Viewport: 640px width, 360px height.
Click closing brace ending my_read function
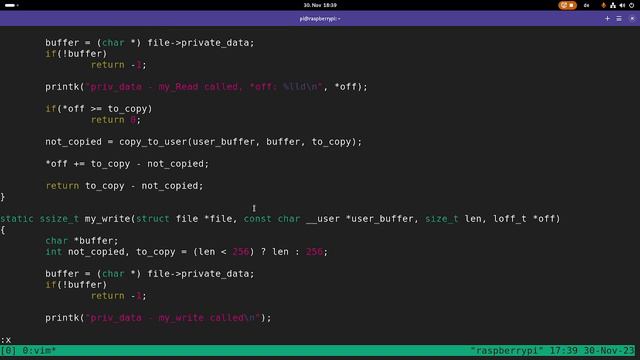click(3, 197)
